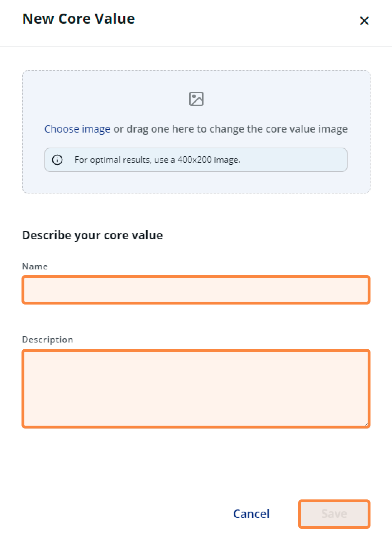
Task: Open file picker via Choose image link
Action: pos(77,129)
